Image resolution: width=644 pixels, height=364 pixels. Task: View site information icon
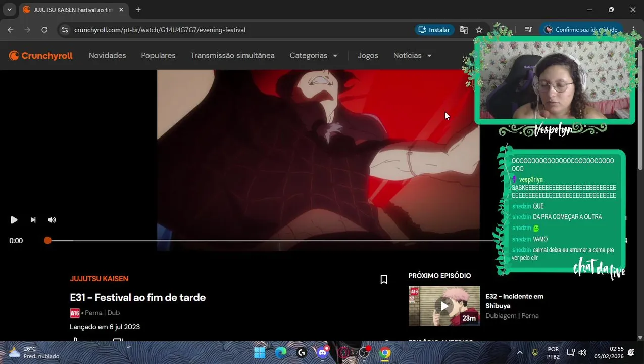point(65,30)
